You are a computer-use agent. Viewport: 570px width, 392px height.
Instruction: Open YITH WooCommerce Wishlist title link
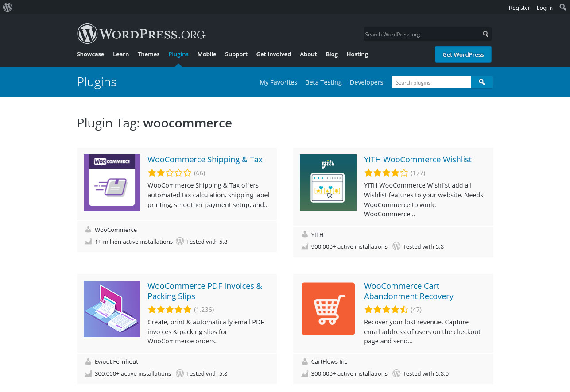click(x=418, y=160)
